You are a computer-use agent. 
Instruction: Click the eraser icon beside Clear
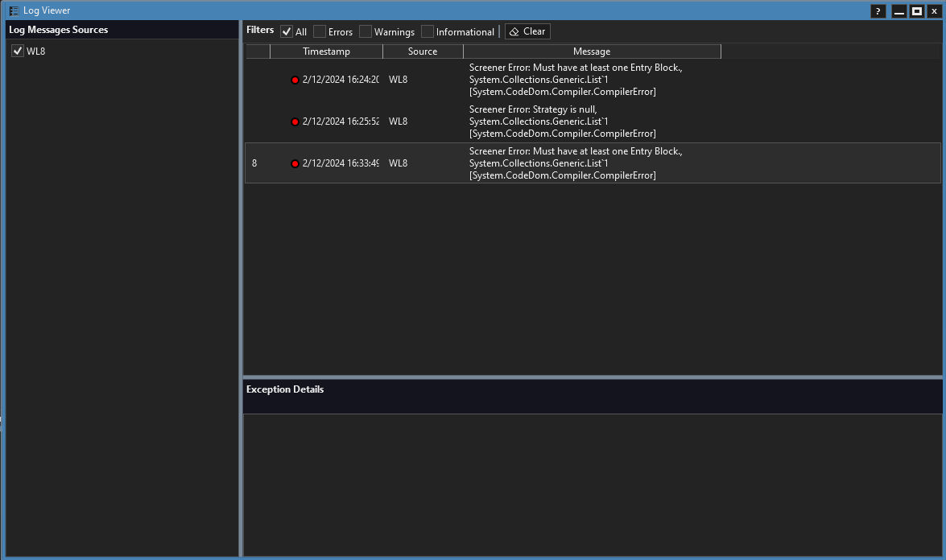pyautogui.click(x=514, y=31)
